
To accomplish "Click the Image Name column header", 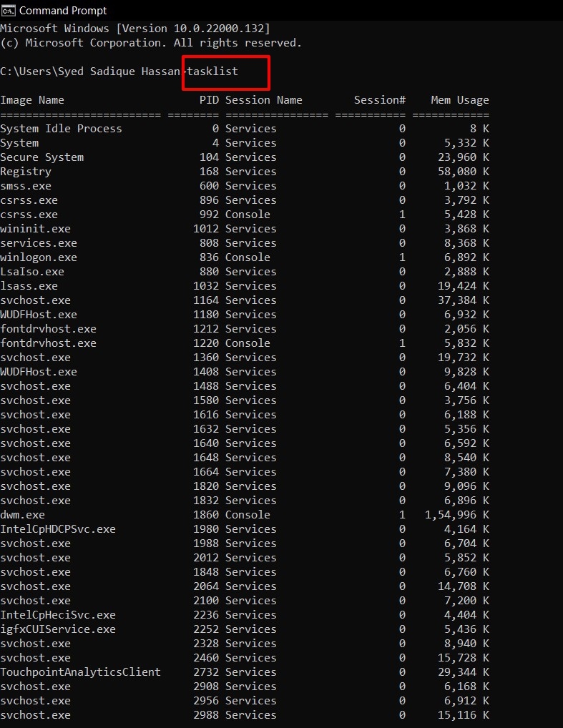I will pyautogui.click(x=32, y=100).
